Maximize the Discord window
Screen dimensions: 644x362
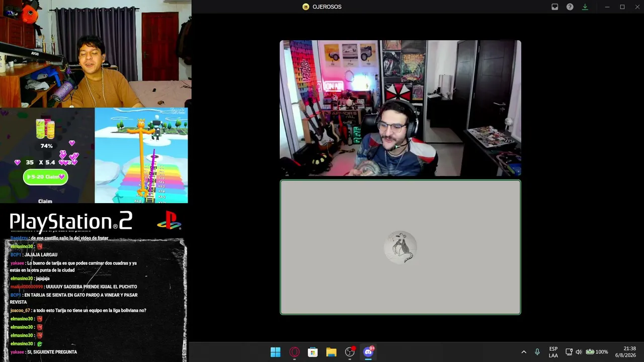tap(622, 7)
